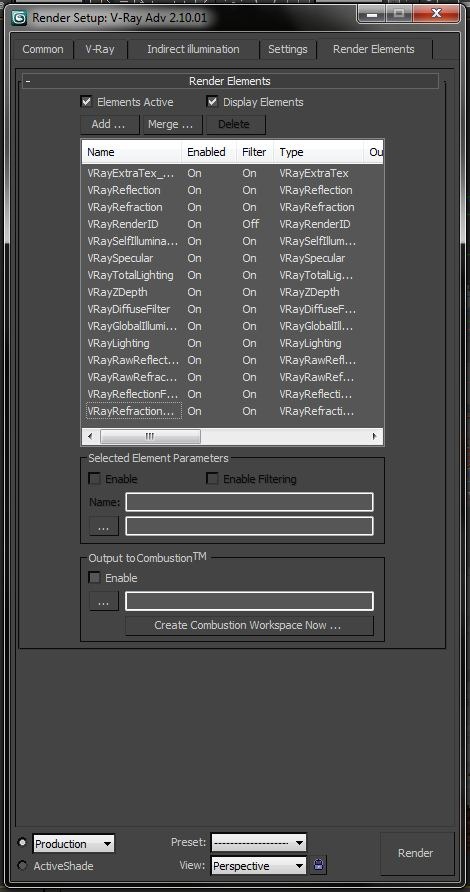Viewport: 470px width, 892px height.
Task: Sort list by Name column header
Action: tap(131, 152)
